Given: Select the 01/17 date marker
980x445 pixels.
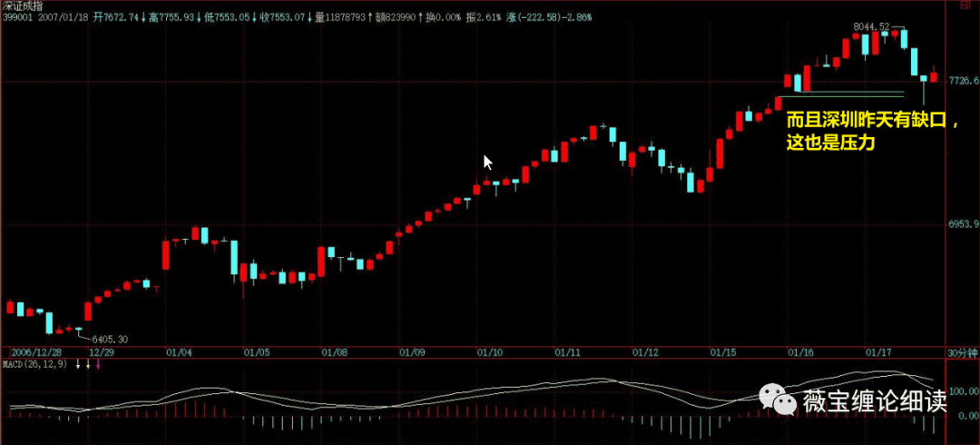Looking at the screenshot, I should [x=877, y=352].
